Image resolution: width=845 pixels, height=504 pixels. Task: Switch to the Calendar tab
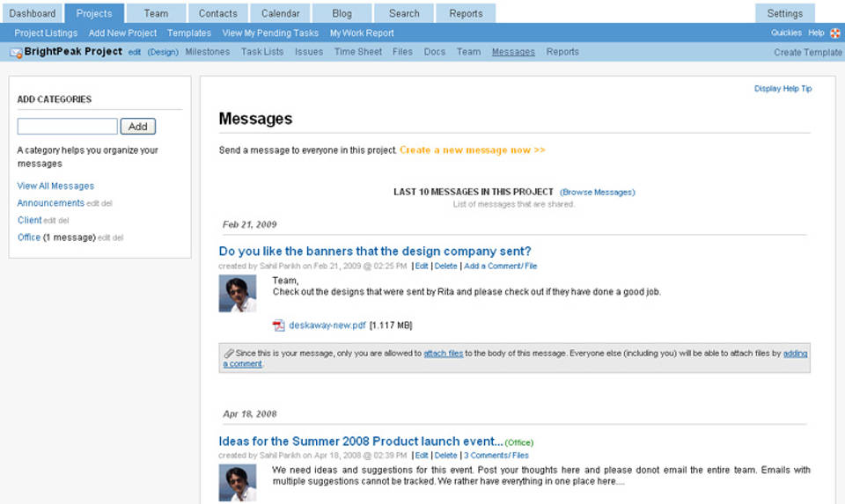[x=280, y=13]
